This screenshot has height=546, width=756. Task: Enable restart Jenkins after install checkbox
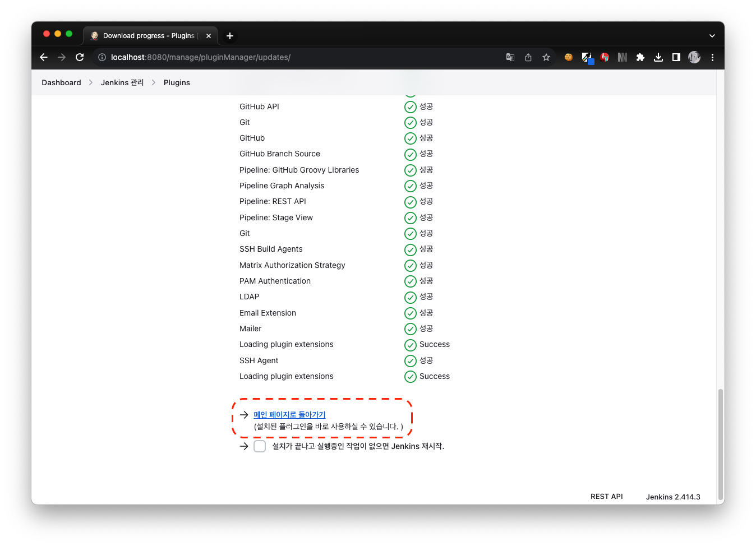coord(260,446)
